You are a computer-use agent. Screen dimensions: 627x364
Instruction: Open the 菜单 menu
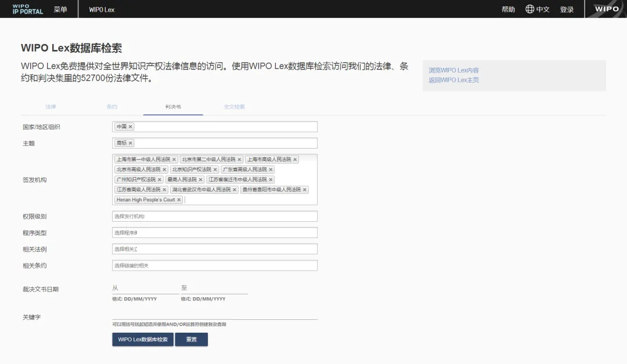[x=60, y=9]
